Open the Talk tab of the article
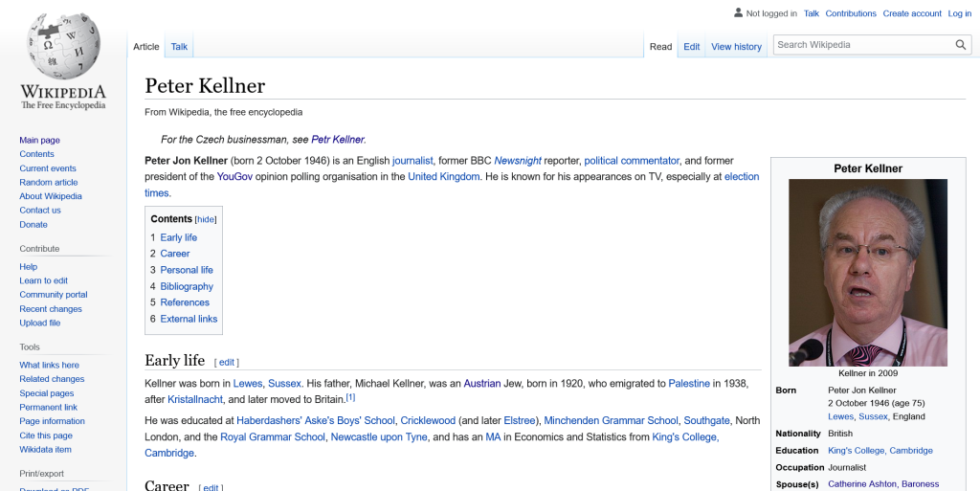 tap(179, 46)
